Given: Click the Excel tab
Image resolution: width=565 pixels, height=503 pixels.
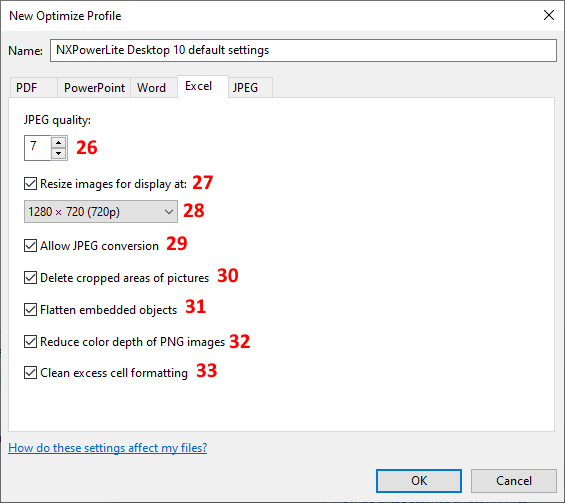Looking at the screenshot, I should point(203,86).
